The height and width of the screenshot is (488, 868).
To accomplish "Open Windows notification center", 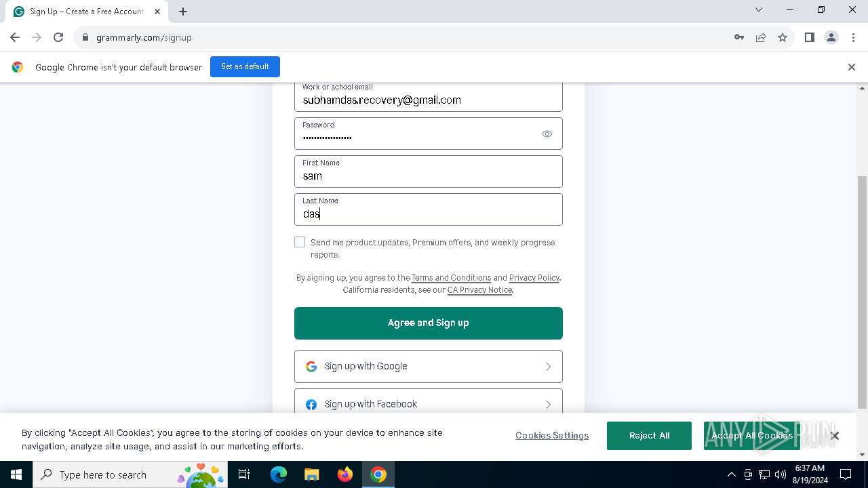I will (x=846, y=474).
